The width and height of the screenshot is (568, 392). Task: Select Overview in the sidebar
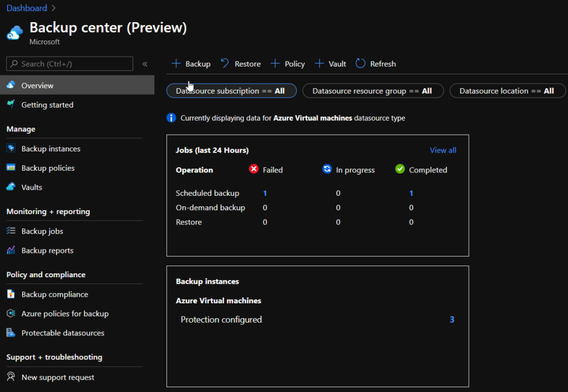(77, 85)
